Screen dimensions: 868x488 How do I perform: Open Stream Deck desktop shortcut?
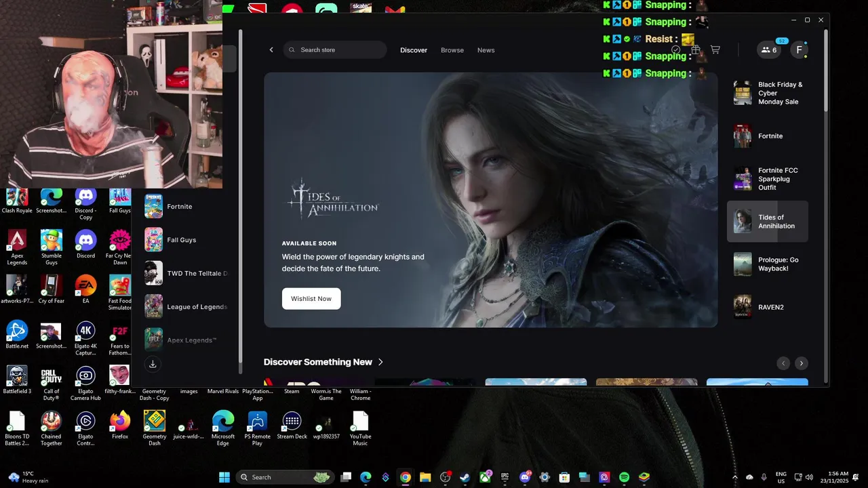pyautogui.click(x=292, y=426)
